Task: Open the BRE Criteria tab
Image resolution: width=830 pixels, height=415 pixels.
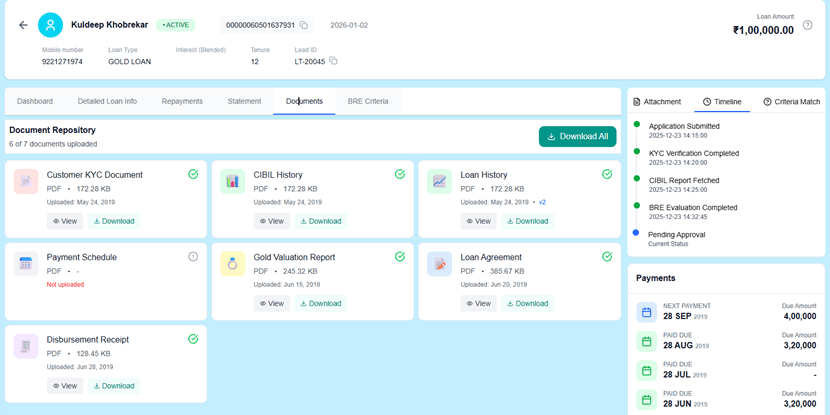Action: point(368,101)
